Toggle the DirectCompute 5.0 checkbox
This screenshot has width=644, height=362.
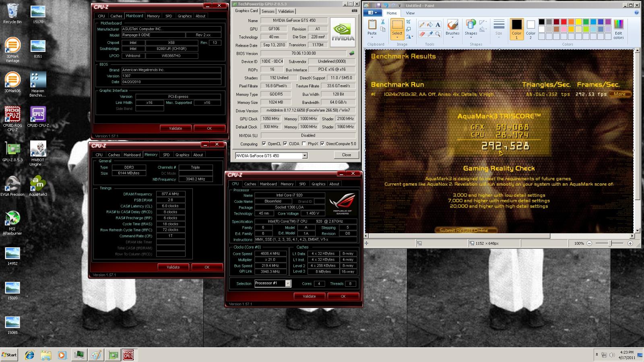point(322,144)
